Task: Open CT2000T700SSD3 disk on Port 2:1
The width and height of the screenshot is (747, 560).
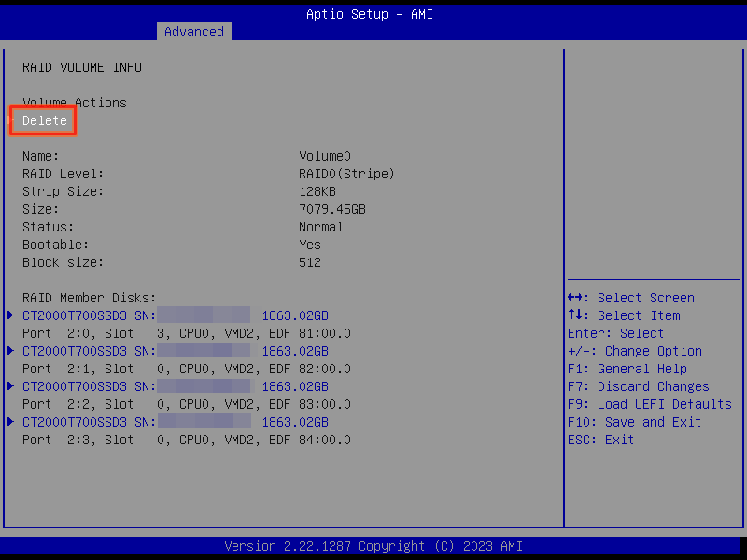Action: point(176,351)
